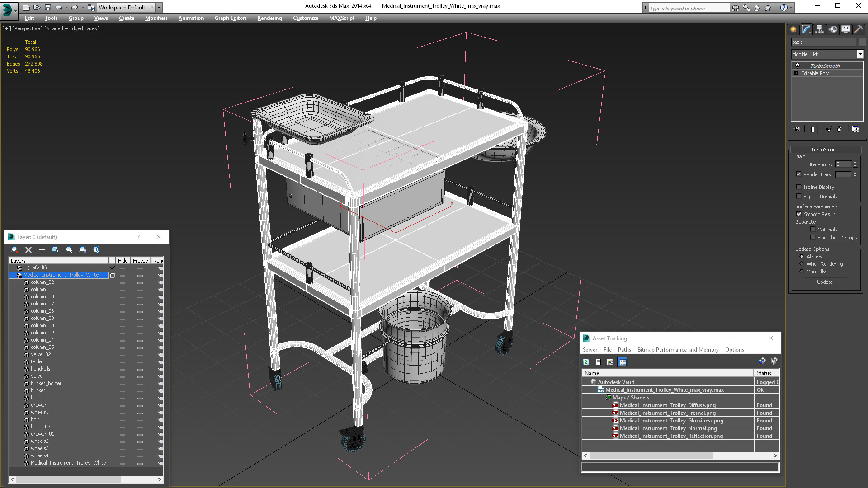Open Configure Modifier Sets icon

pyautogui.click(x=855, y=129)
